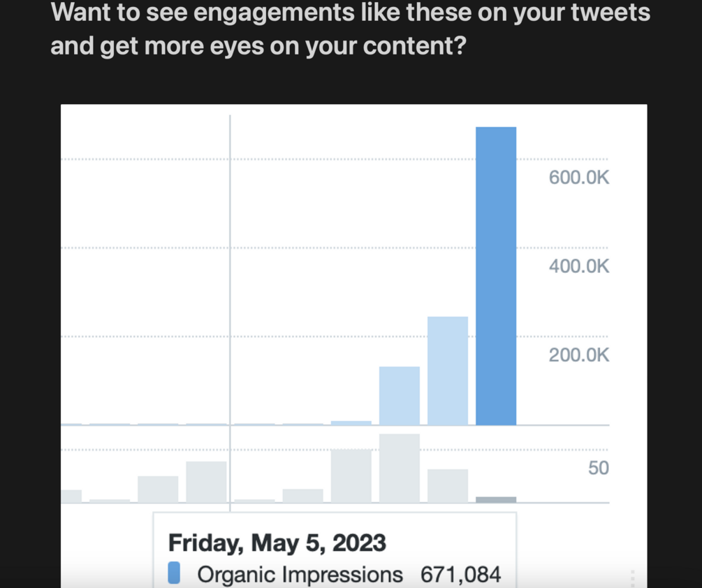Click the headline text about engagements

coord(350,29)
